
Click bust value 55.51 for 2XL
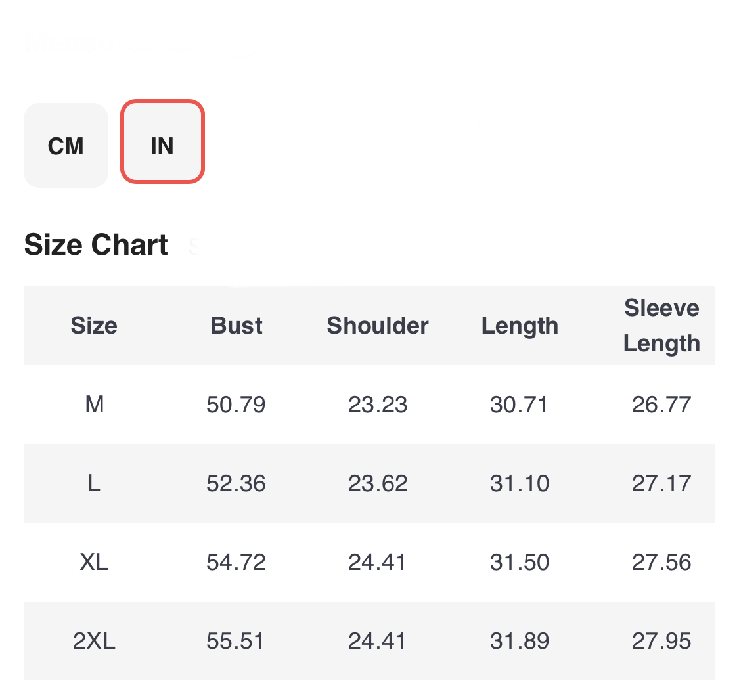[235, 641]
